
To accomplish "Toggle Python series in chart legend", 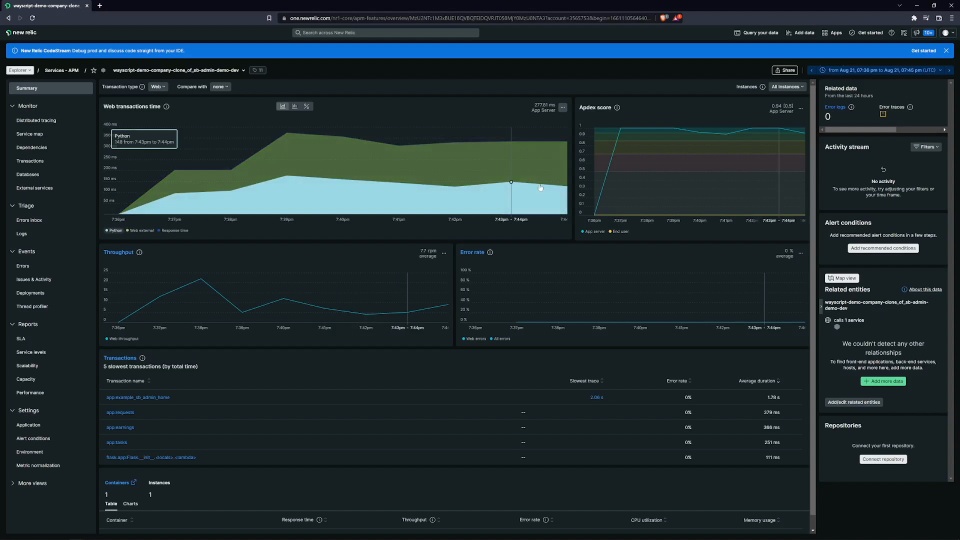I will point(114,231).
